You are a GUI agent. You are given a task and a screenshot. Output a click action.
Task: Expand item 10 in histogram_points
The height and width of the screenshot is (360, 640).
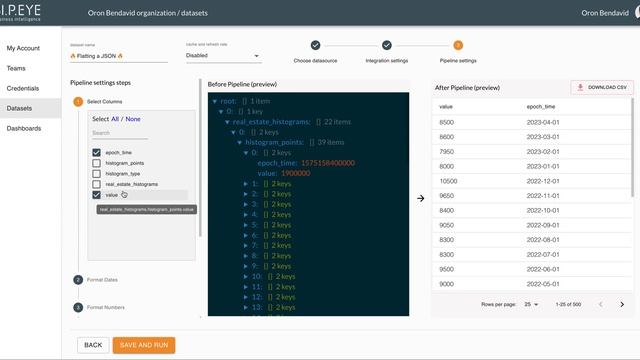click(246, 276)
